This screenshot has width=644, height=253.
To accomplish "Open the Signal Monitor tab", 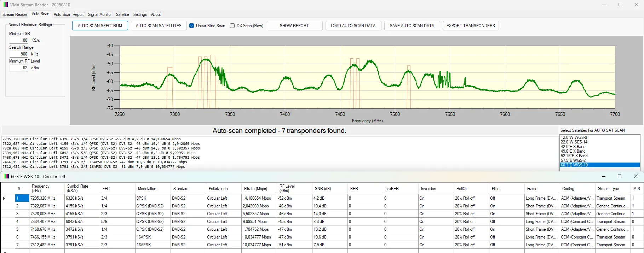I will 100,14.
